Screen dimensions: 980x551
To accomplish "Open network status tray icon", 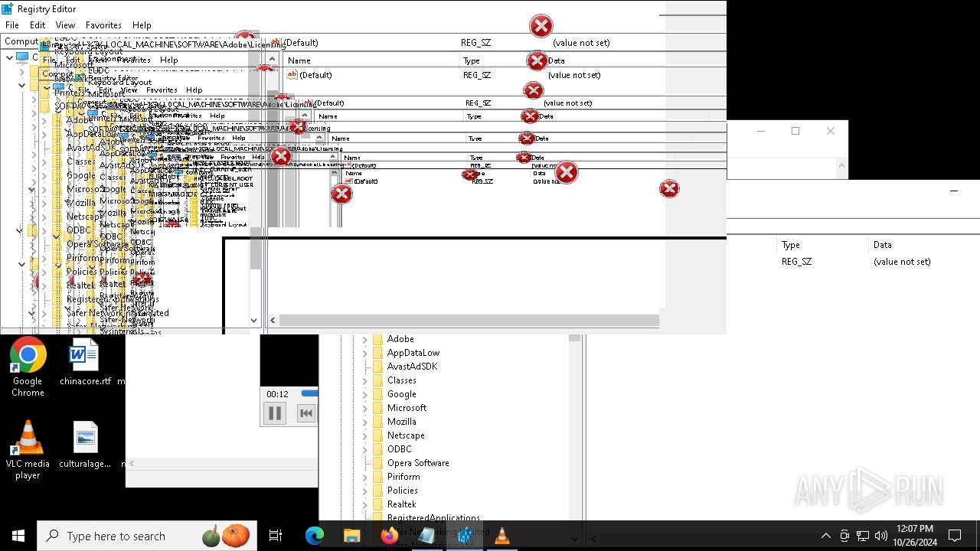I will point(863,536).
